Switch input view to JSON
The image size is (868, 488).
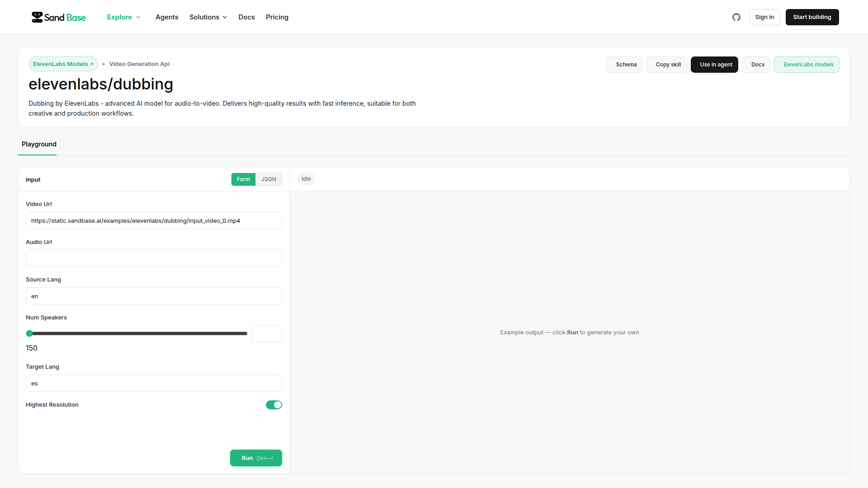(x=269, y=179)
